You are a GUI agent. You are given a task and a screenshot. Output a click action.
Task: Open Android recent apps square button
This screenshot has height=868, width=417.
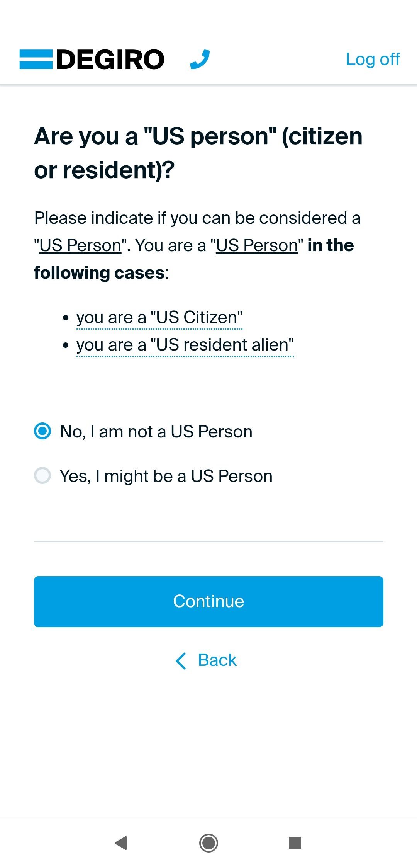tap(295, 843)
